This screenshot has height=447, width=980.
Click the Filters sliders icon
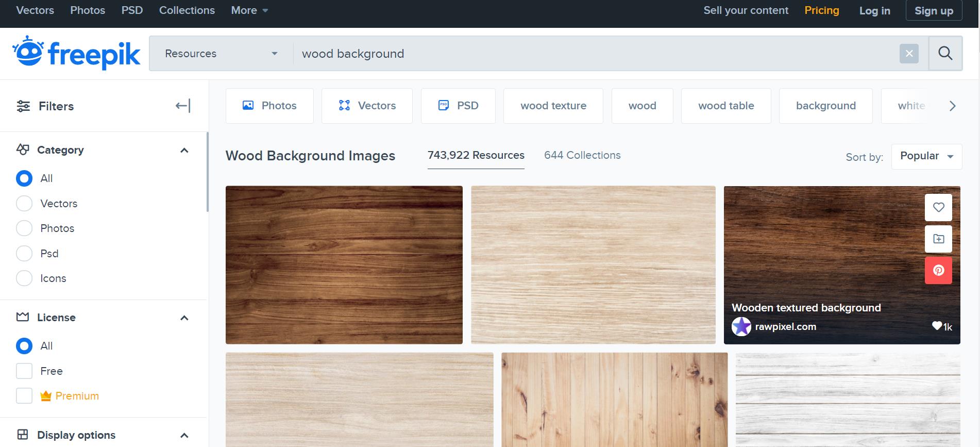tap(23, 106)
